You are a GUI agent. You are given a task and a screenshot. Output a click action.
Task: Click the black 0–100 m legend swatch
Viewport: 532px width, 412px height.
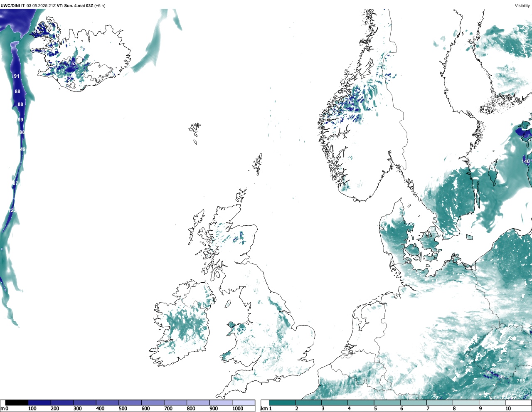(x=17, y=402)
